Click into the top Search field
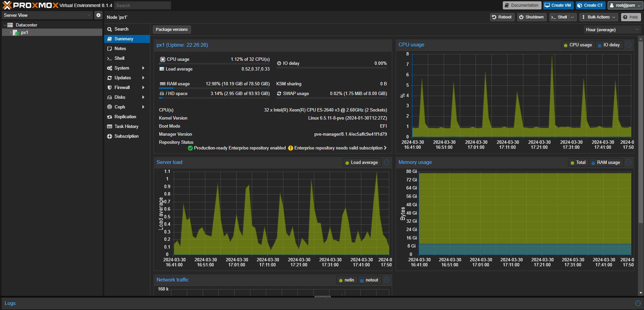This screenshot has height=310, width=644. 142,5
